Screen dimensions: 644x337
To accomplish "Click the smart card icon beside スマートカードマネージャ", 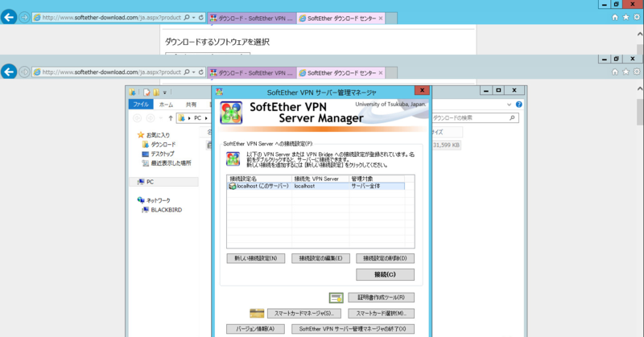I will point(257,314).
